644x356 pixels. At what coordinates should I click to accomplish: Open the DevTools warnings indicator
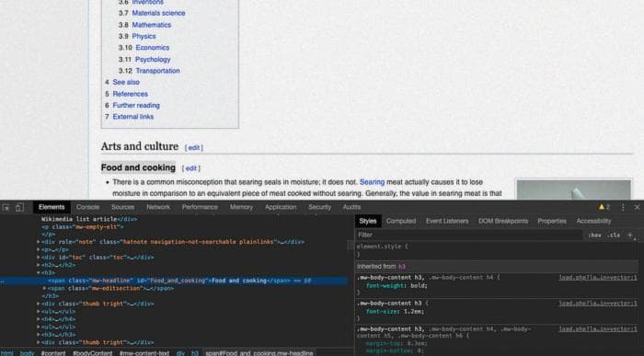(604, 207)
